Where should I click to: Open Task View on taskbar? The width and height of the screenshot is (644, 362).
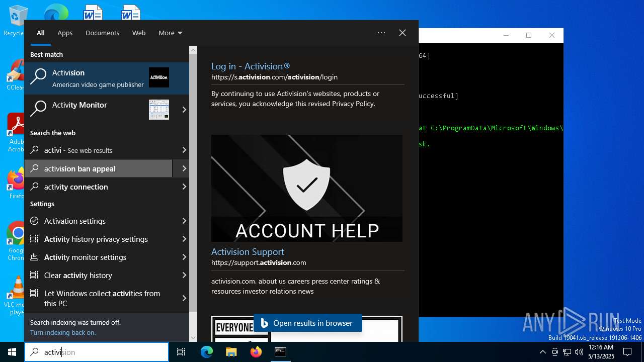click(181, 352)
